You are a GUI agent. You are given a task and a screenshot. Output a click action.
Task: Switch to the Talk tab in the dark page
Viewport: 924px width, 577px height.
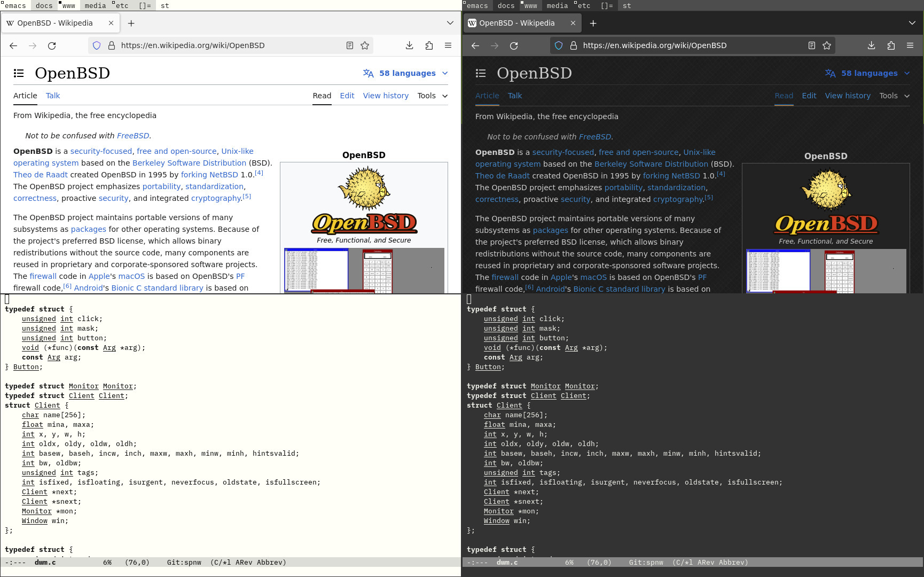point(515,96)
